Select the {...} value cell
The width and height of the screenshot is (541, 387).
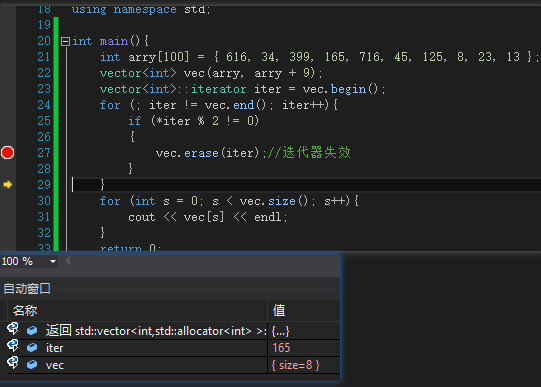pos(280,331)
